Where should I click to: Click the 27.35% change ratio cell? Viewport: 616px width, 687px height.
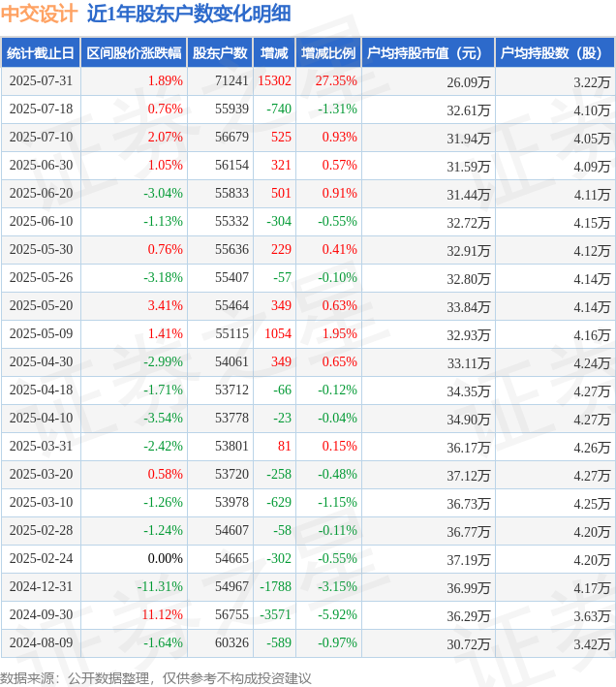click(x=336, y=81)
